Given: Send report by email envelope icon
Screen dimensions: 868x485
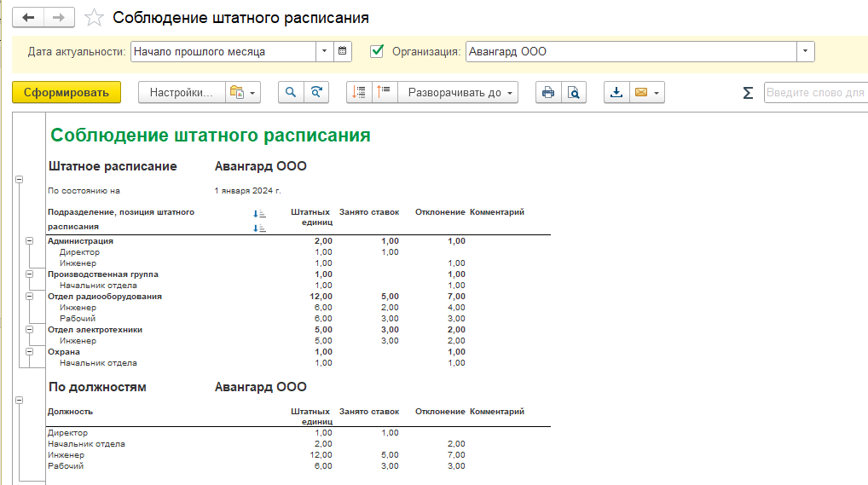Looking at the screenshot, I should 641,92.
